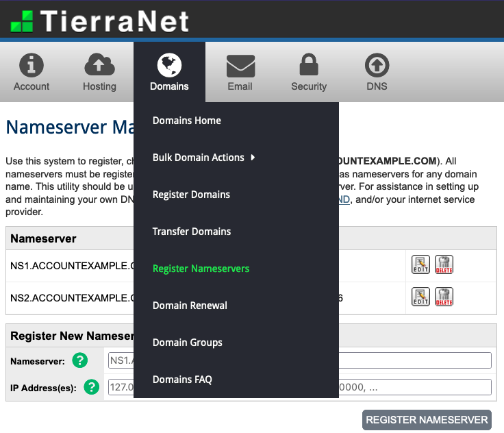Viewport: 504px width, 433px height.
Task: Select Register Nameservers menu entry
Action: (201, 269)
